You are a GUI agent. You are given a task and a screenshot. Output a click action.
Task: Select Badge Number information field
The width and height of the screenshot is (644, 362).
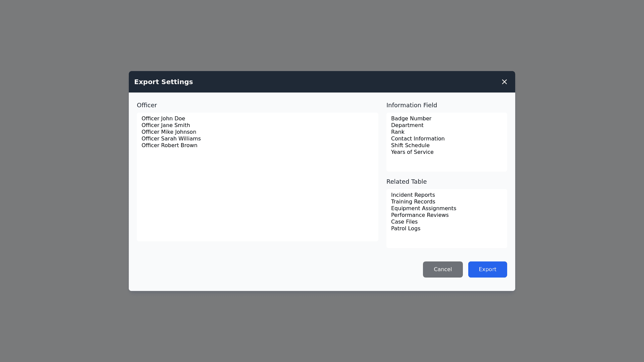point(411,119)
